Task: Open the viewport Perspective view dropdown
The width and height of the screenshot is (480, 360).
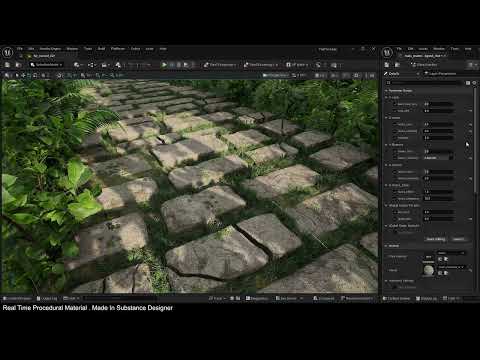Action: [x=275, y=76]
